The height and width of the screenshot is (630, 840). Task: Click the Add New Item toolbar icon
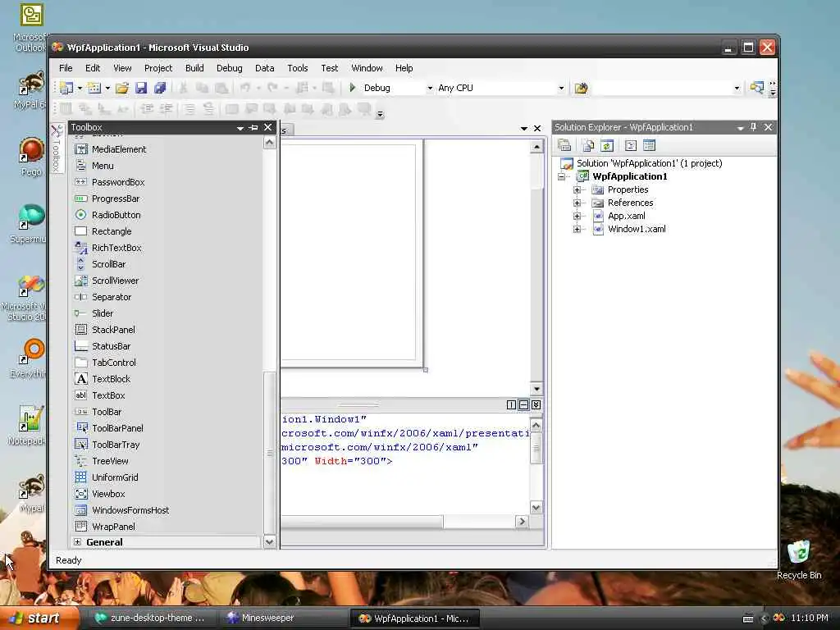(94, 88)
